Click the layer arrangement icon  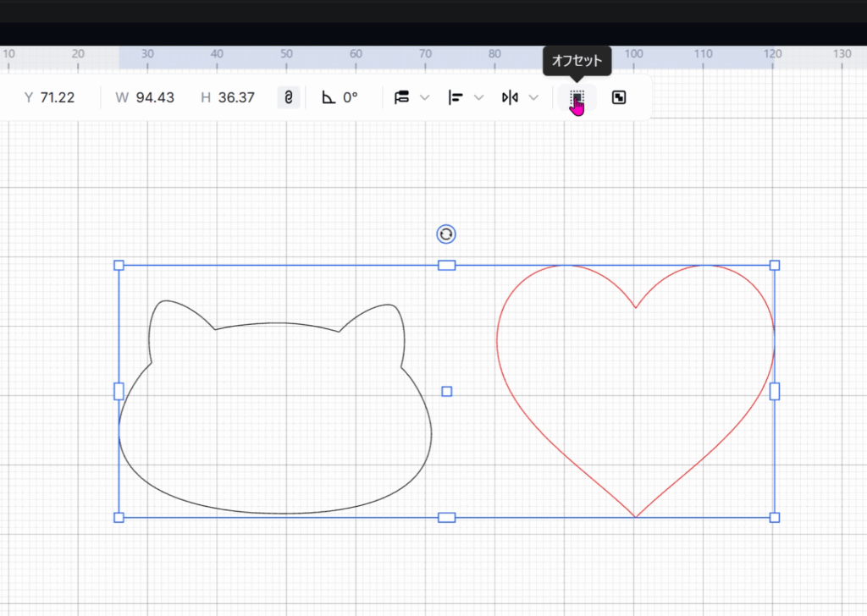[402, 98]
